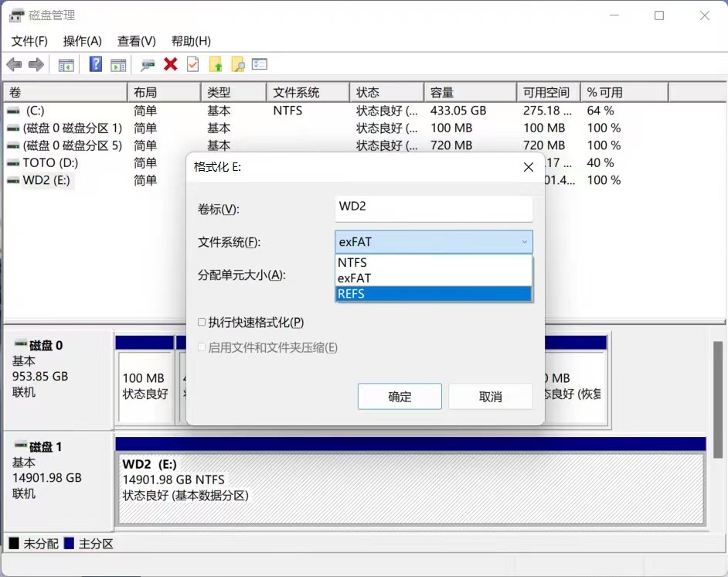
Task: Enable the quick format checkbox
Action: tap(202, 322)
